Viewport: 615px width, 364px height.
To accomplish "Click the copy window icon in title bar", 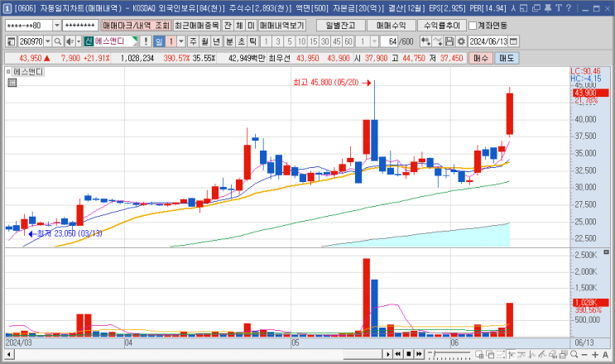I will point(536,7).
